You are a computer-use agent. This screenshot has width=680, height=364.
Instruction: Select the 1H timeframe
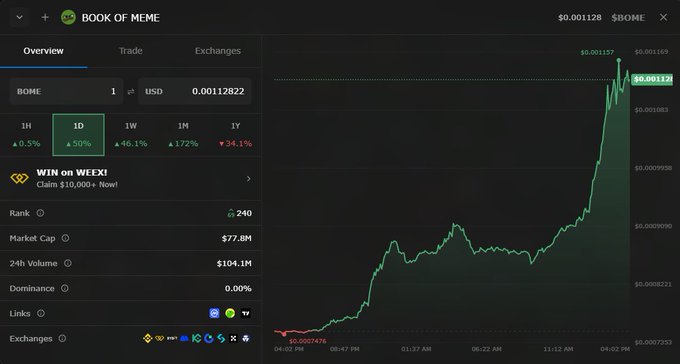coord(26,134)
